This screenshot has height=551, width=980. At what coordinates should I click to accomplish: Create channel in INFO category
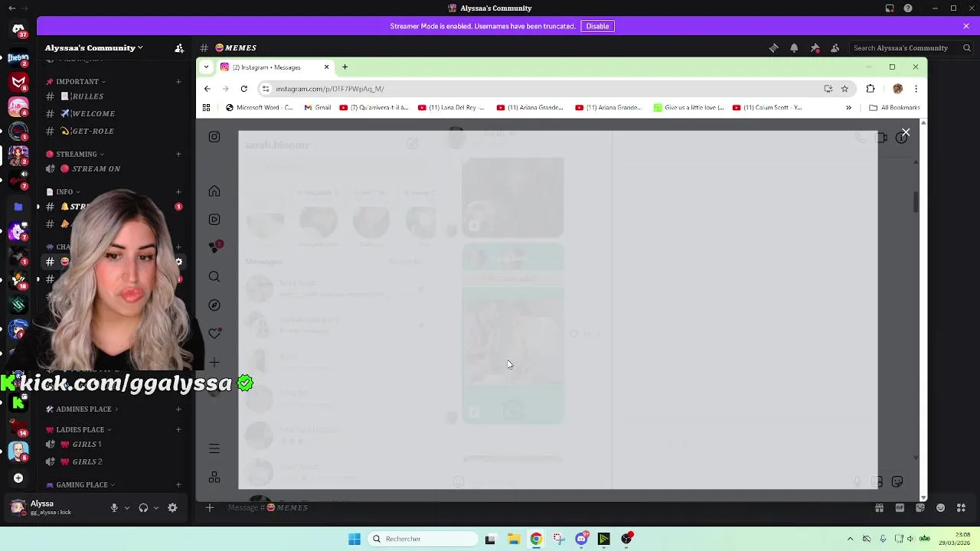pyautogui.click(x=178, y=191)
